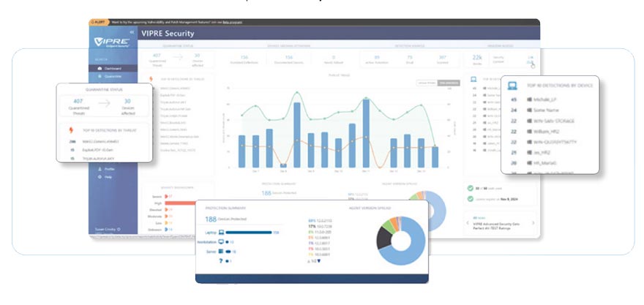Viewport: 644px width, 305px height.
Task: Click the 12.0.2113 agent version legend entry
Action: [321, 220]
